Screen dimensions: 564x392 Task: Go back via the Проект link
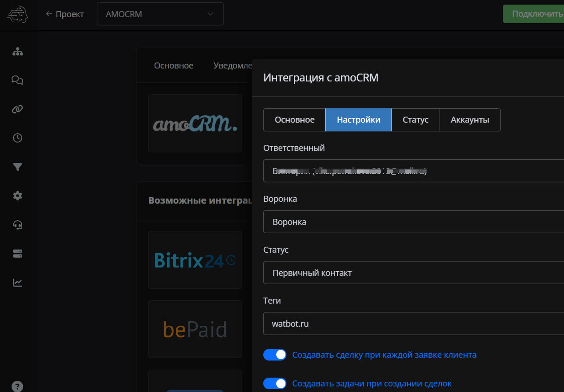(65, 14)
